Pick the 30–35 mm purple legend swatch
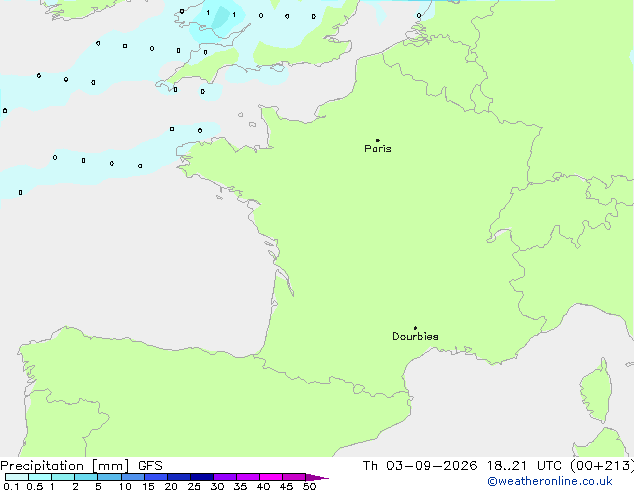Image resolution: width=634 pixels, height=490 pixels. (225, 477)
